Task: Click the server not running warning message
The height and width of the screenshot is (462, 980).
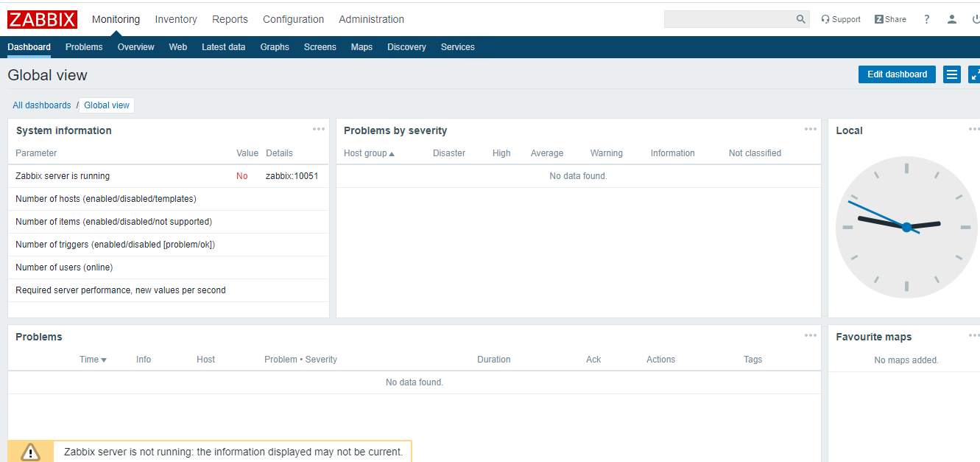Action: [x=233, y=452]
